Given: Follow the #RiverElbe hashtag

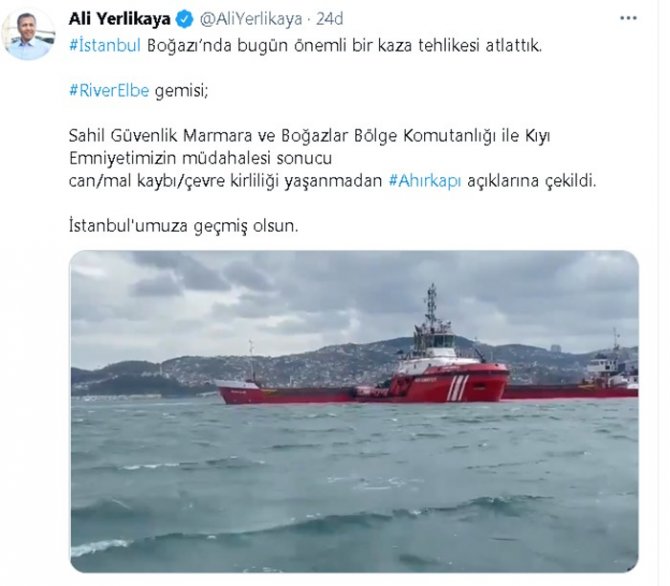Looking at the screenshot, I should tap(109, 91).
